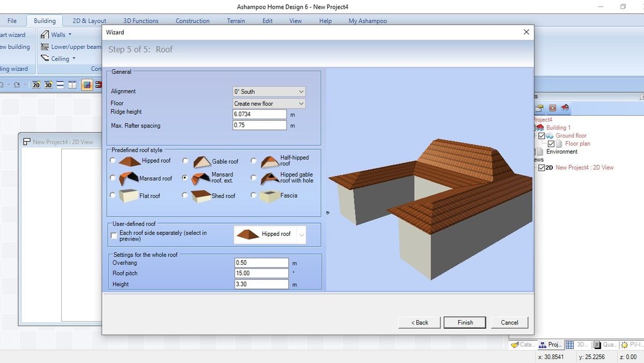Choose the Gable roof style
The width and height of the screenshot is (644, 363).
[185, 160]
